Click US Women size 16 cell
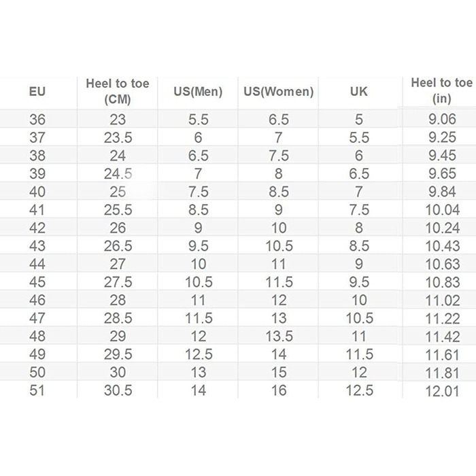476x476 pixels. (279, 390)
